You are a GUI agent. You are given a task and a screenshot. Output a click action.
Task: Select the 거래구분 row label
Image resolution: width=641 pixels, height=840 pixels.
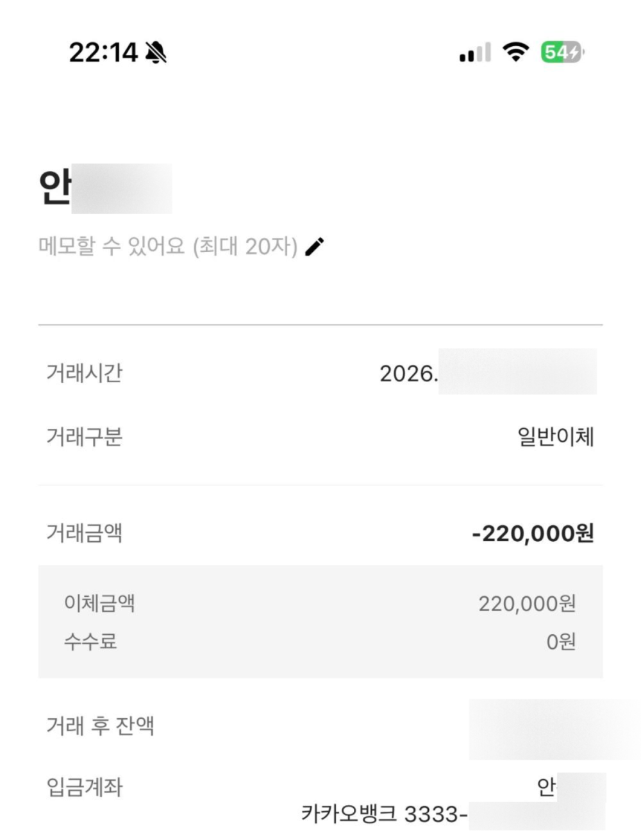(x=84, y=437)
